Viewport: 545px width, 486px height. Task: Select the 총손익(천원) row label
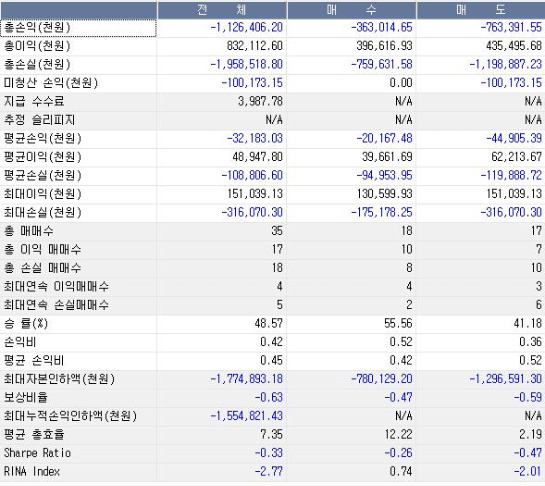37,27
